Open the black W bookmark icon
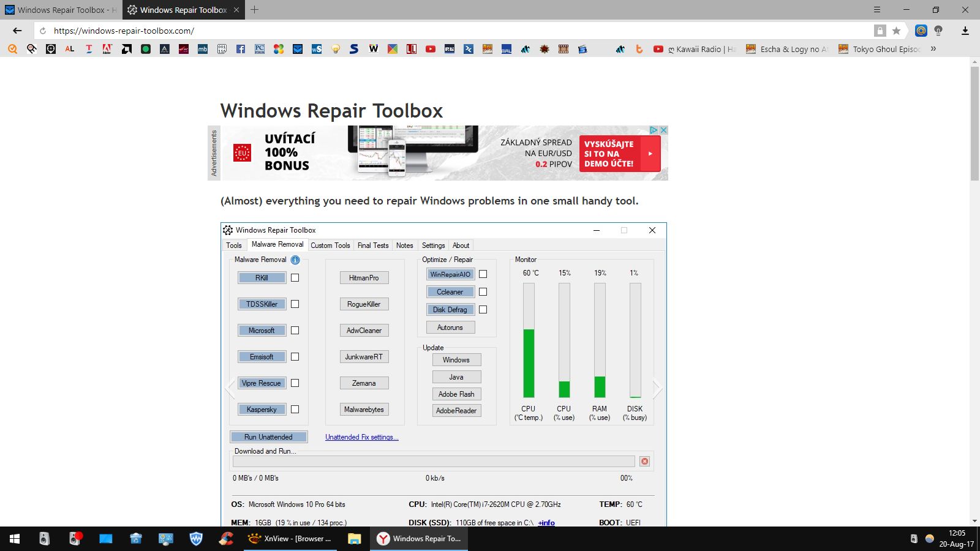Image resolution: width=980 pixels, height=551 pixels. (x=374, y=49)
